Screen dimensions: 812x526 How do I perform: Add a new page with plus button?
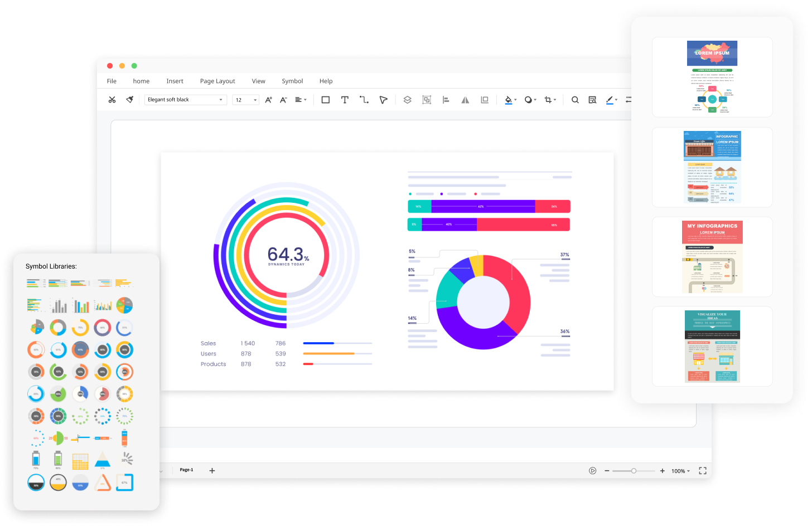click(x=212, y=471)
